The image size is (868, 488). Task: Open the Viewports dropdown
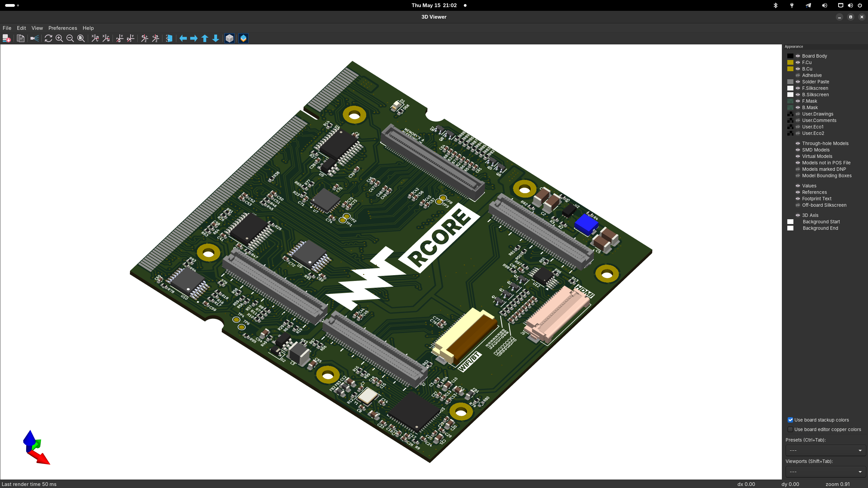(x=826, y=472)
